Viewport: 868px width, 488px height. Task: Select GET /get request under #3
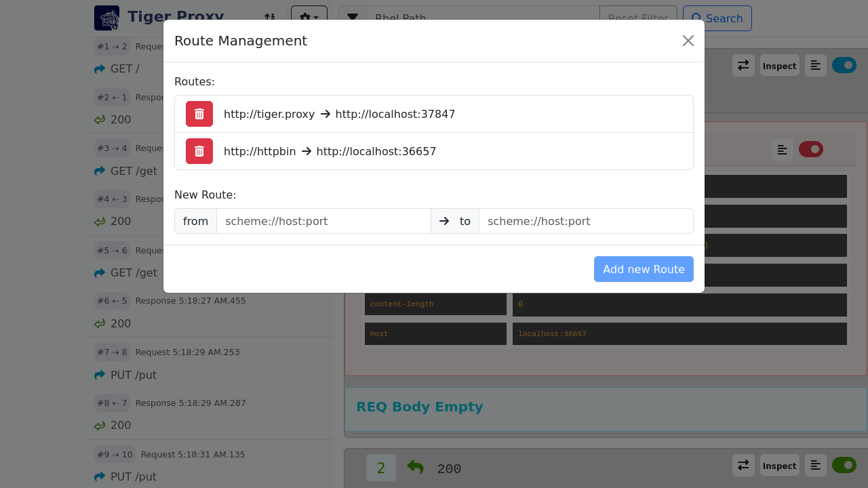pyautogui.click(x=134, y=171)
